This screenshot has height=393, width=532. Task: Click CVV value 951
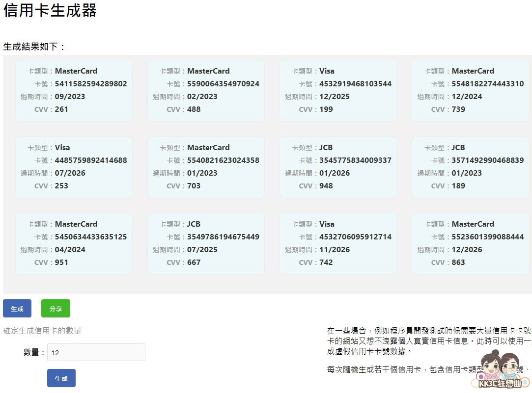point(61,262)
